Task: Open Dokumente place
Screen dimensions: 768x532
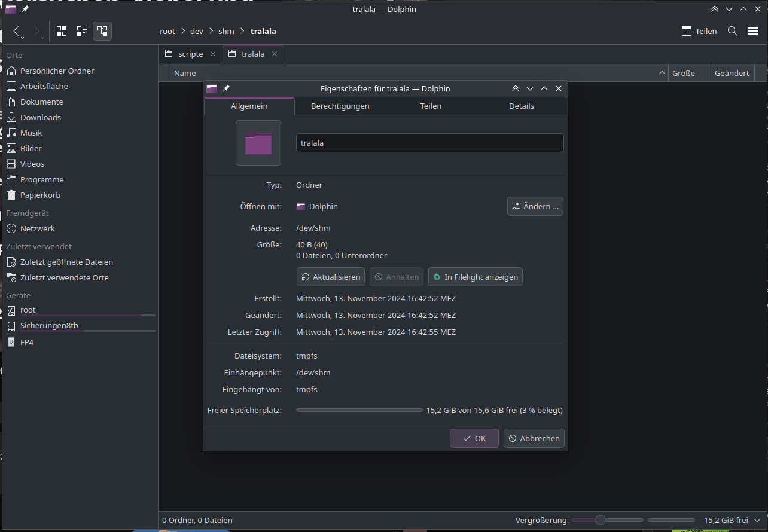Action: point(80,102)
